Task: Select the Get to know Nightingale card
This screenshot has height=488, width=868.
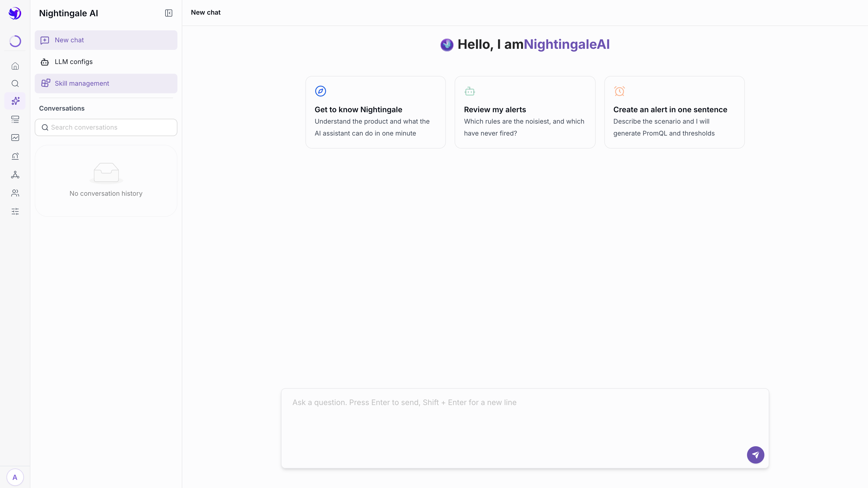Action: coord(375,112)
